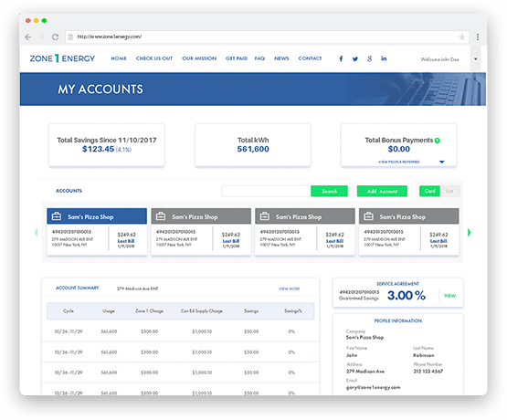Screen dimensions: 507x420
Task: Click the Zone 1 Energy logo
Action: tap(62, 58)
